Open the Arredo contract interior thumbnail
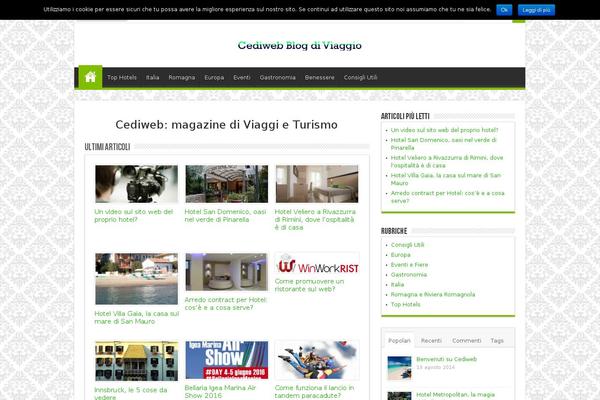The image size is (600, 400). pos(227,272)
